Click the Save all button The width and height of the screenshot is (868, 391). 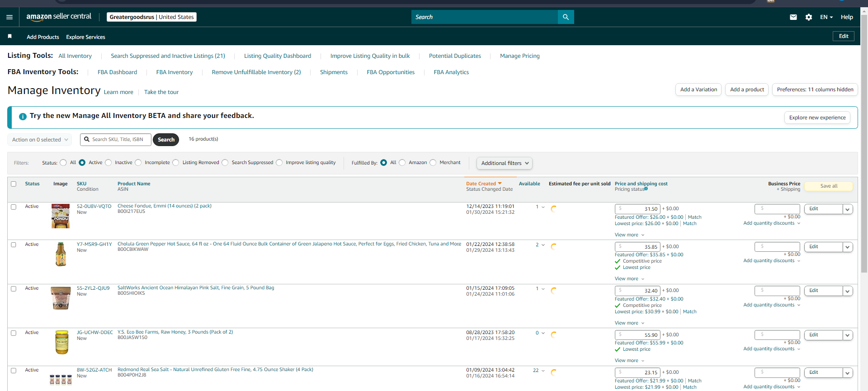(829, 186)
